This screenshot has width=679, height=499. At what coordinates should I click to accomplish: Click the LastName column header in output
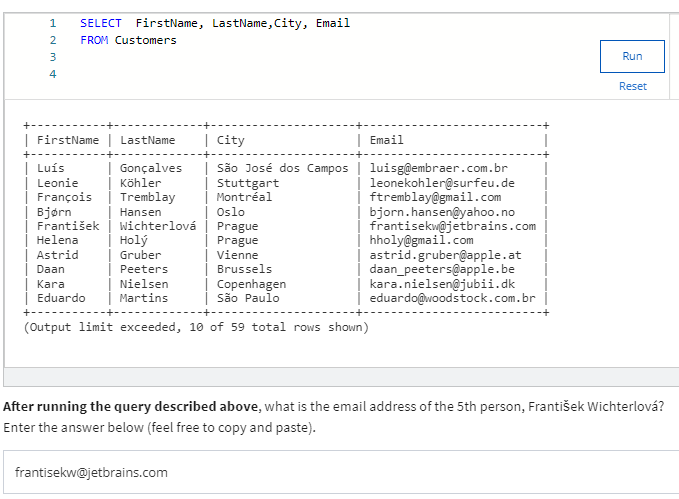tap(147, 140)
